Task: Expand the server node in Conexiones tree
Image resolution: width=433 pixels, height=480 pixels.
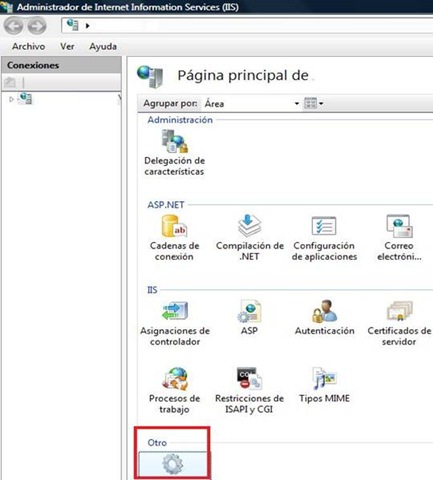Action: 11,99
